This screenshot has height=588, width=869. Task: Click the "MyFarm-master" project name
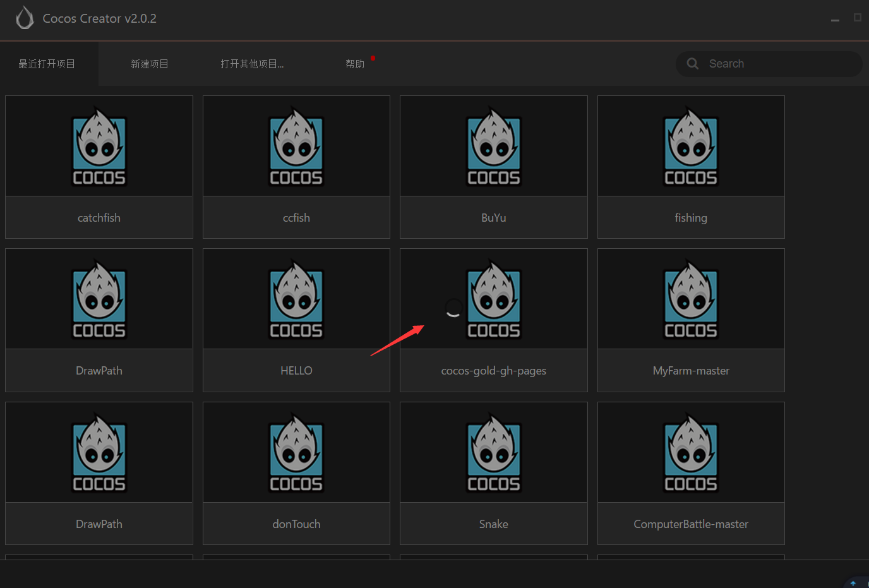tap(691, 371)
